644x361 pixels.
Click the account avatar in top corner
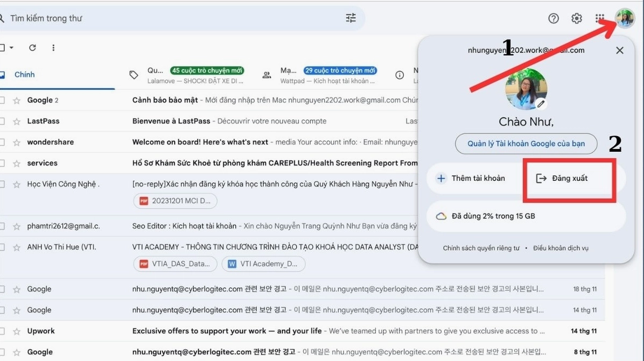pos(625,18)
